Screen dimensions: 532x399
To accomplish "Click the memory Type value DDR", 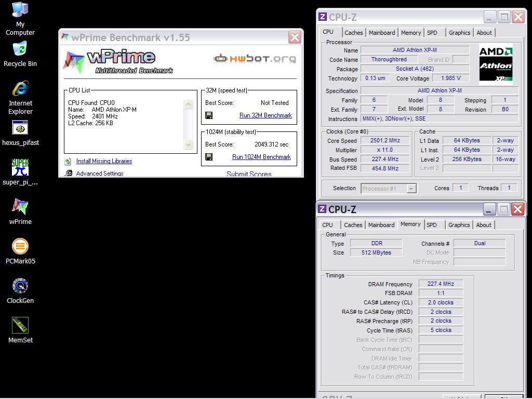I will (376, 243).
